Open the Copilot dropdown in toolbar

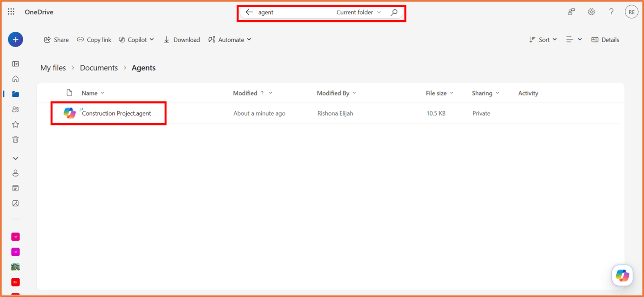pyautogui.click(x=136, y=40)
